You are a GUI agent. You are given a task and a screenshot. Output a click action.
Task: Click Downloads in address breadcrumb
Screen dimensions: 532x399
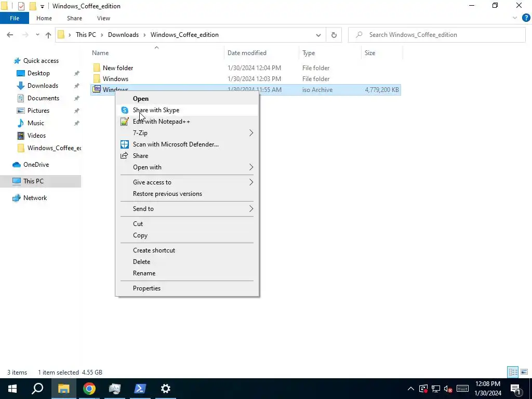(123, 35)
